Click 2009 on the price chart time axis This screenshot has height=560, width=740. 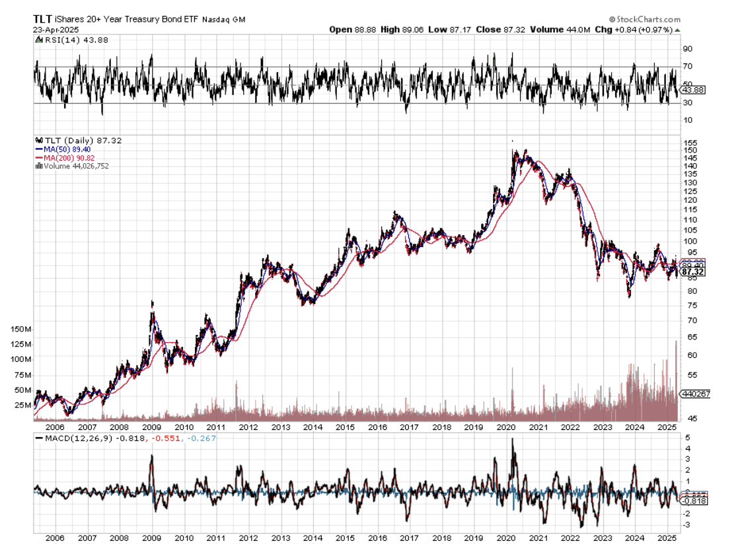tap(151, 427)
